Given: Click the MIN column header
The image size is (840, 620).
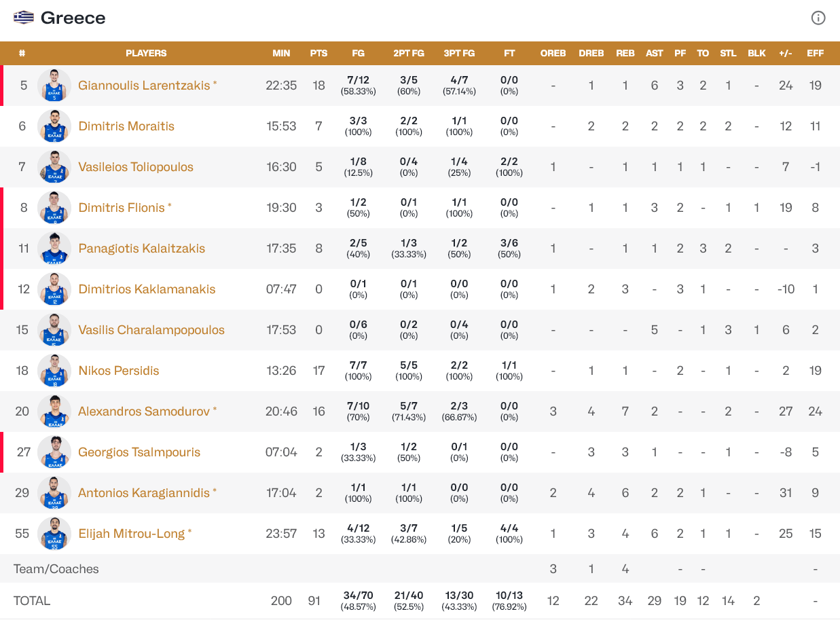Looking at the screenshot, I should click(281, 53).
